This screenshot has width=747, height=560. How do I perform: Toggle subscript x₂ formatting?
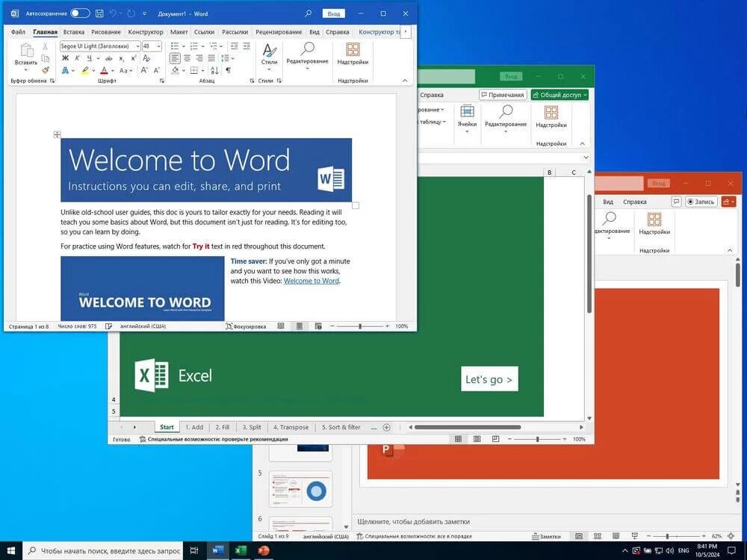coord(122,58)
